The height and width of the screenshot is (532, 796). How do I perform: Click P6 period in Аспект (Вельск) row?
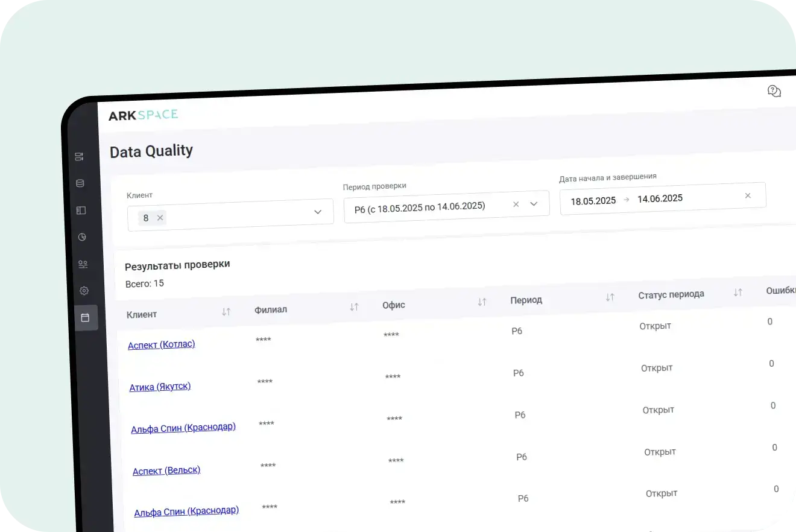[x=522, y=457]
